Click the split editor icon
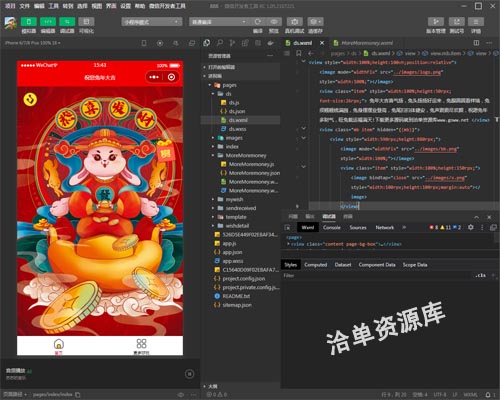 click(x=476, y=43)
